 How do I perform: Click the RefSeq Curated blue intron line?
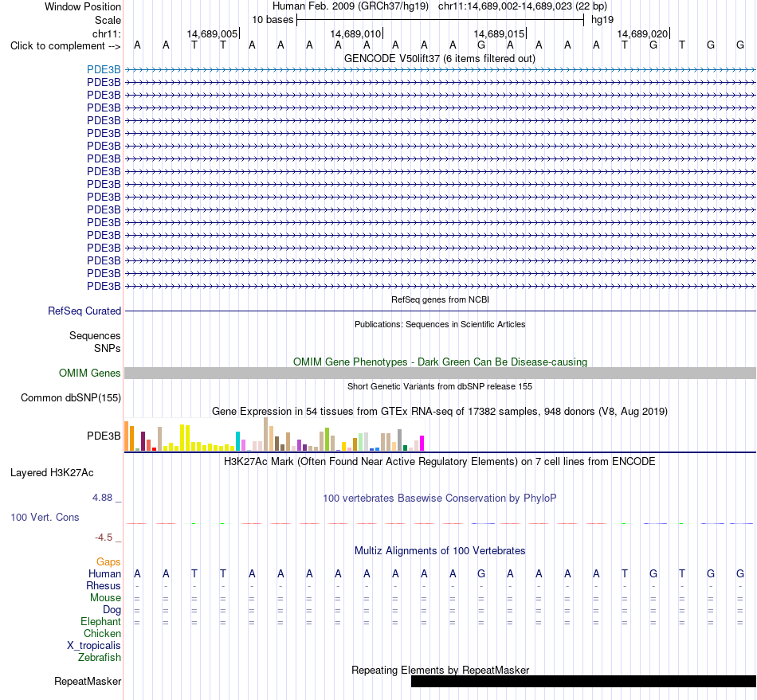[440, 311]
